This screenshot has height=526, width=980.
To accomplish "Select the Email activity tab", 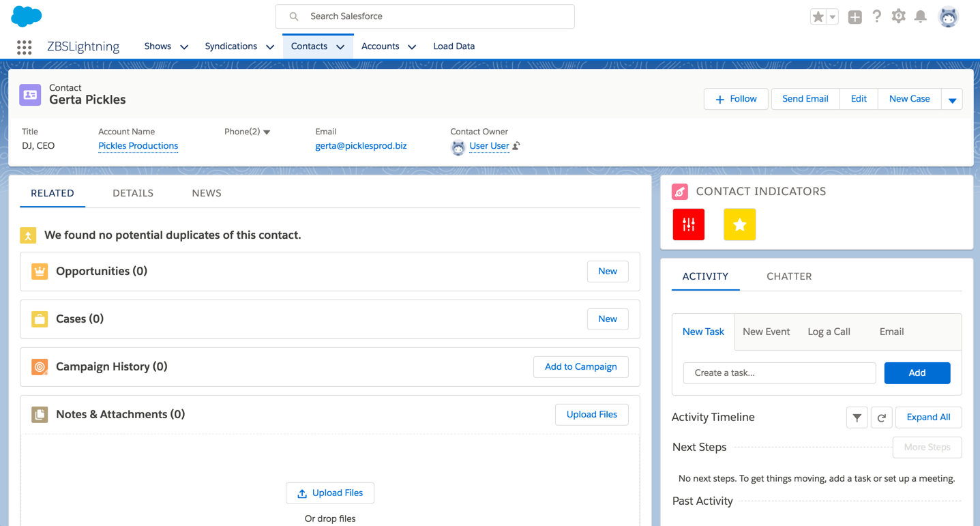I will coord(892,332).
